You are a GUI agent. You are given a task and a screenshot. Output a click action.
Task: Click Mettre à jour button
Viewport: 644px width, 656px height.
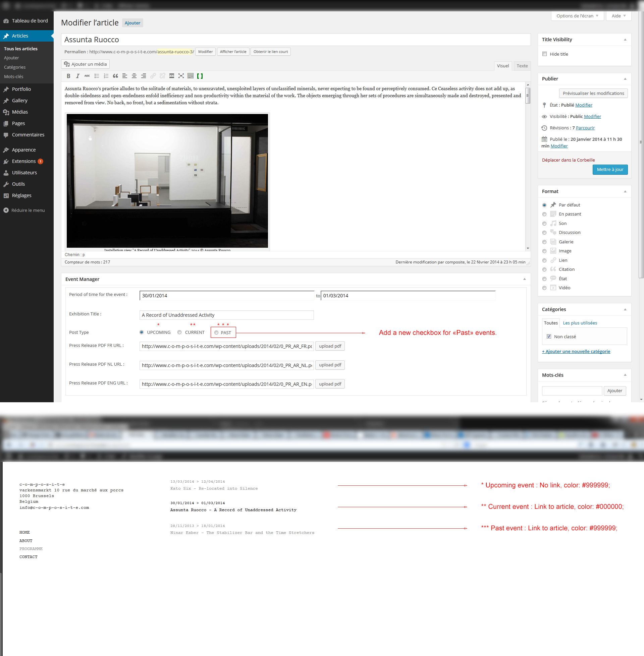610,169
